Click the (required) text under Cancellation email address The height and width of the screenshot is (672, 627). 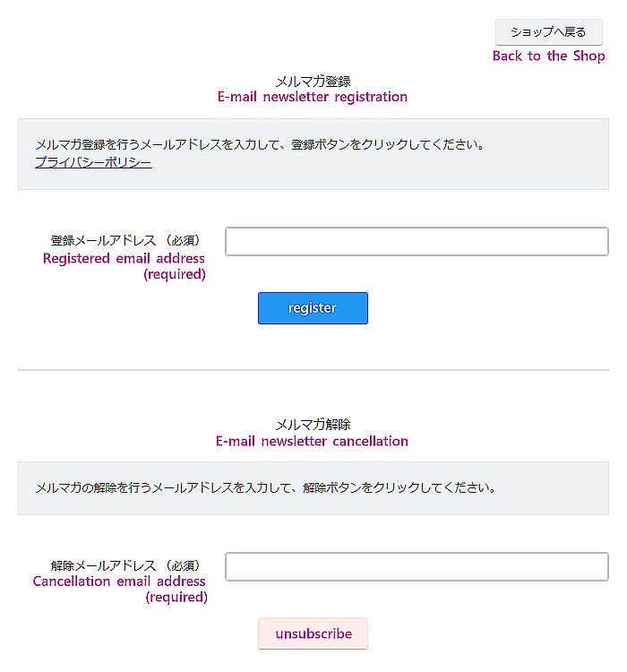tap(176, 597)
